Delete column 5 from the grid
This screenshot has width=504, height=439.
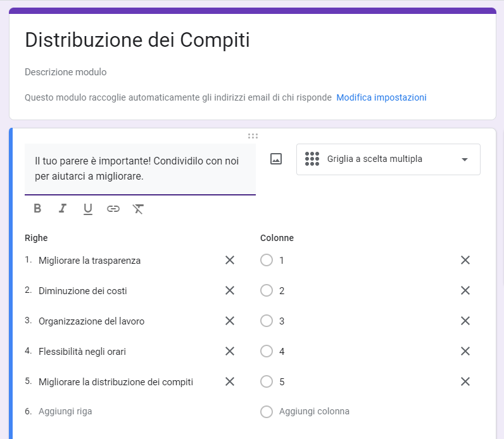pyautogui.click(x=465, y=381)
